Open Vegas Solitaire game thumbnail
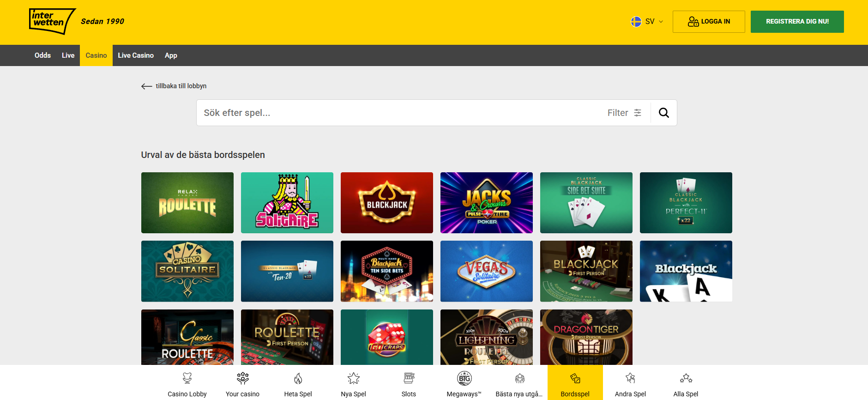Screen dimensions: 868x400 pyautogui.click(x=487, y=271)
